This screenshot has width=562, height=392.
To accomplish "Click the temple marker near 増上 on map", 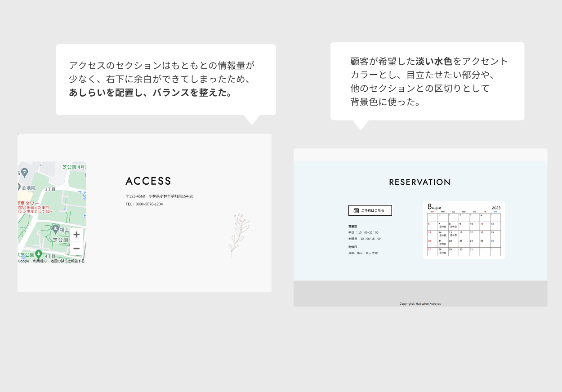I will point(55,228).
